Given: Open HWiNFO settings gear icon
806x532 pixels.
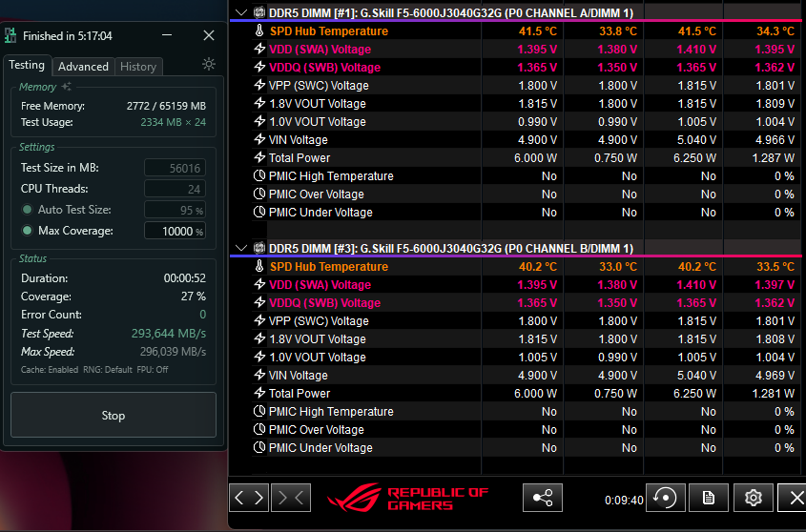Looking at the screenshot, I should pyautogui.click(x=753, y=498).
